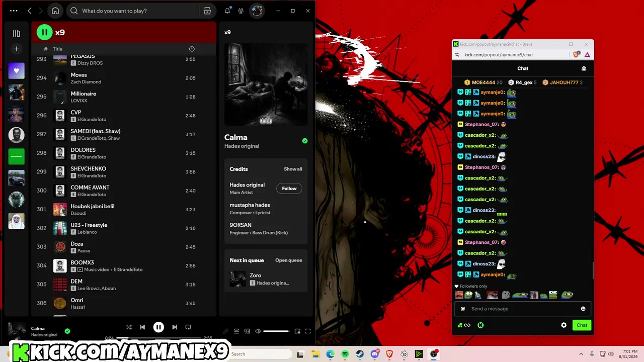Click the Kick chat URL address bar
This screenshot has width=644, height=362.
pos(499,54)
